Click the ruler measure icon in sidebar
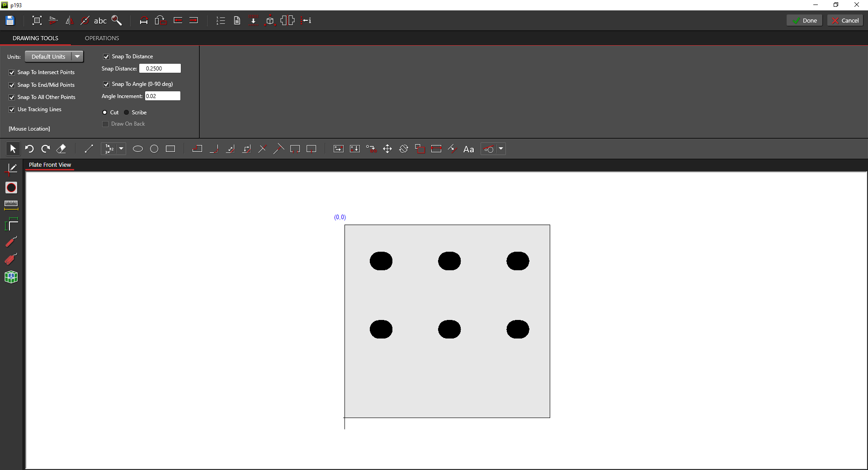The image size is (868, 470). pos(11,205)
